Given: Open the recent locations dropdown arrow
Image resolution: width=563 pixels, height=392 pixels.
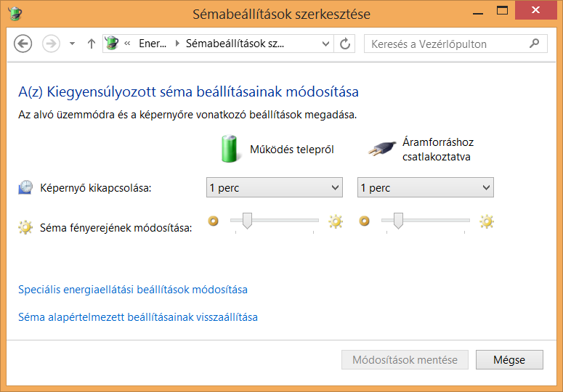Looking at the screenshot, I should [72, 44].
